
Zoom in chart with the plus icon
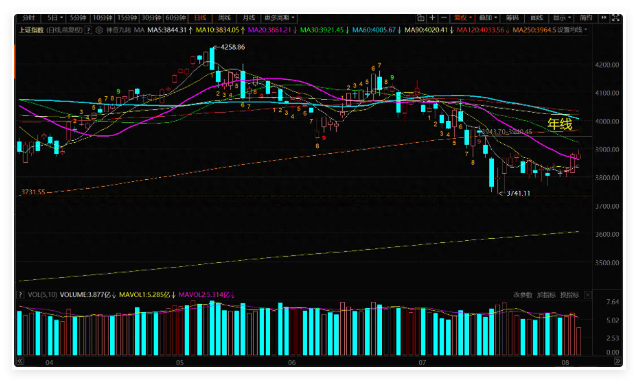[x=433, y=18]
